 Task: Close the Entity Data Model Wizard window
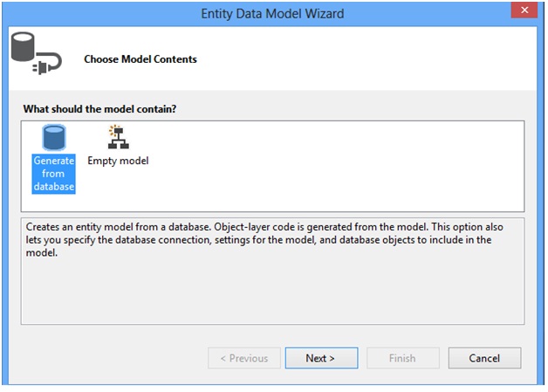[523, 11]
